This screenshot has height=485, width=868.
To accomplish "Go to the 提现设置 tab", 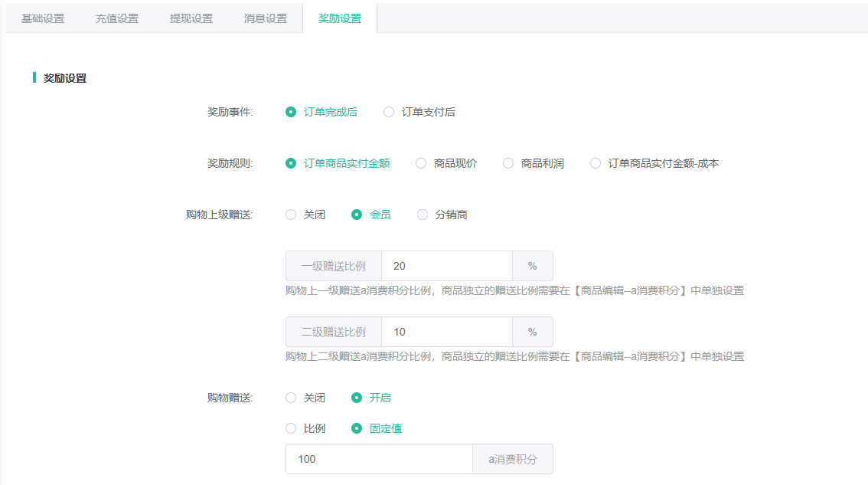I will [x=191, y=18].
